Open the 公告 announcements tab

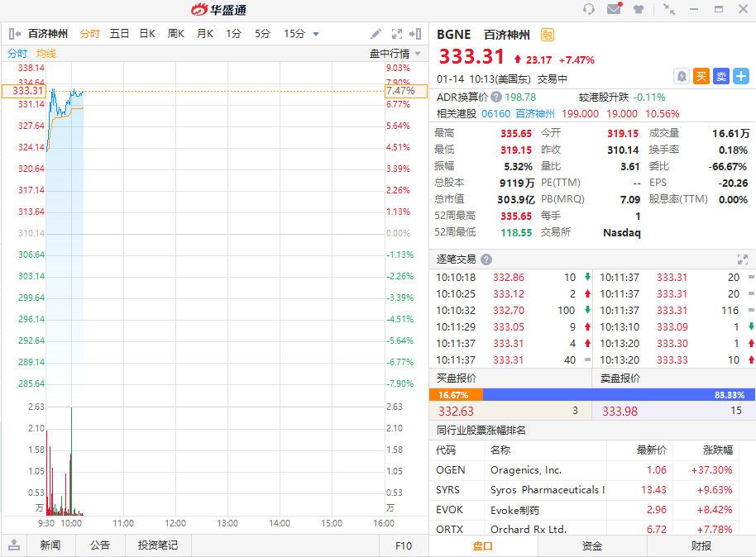click(x=100, y=545)
